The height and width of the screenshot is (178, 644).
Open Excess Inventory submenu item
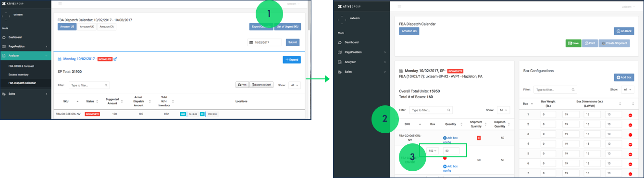point(18,75)
